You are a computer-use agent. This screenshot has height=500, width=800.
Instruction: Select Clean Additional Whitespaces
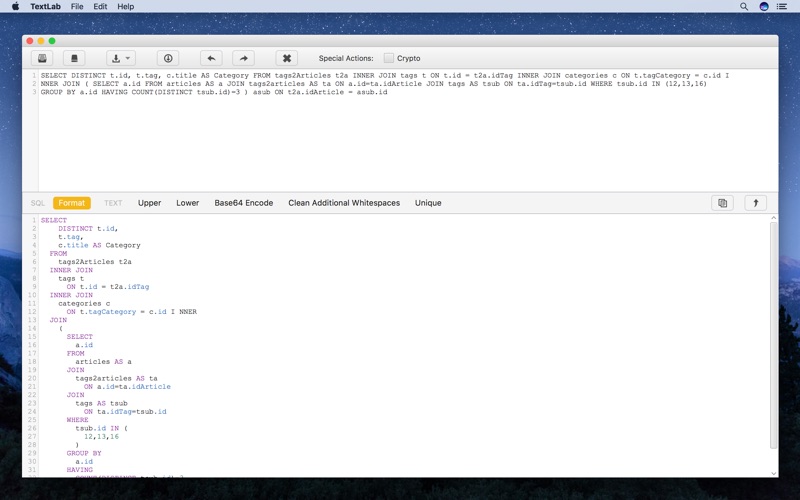click(344, 203)
